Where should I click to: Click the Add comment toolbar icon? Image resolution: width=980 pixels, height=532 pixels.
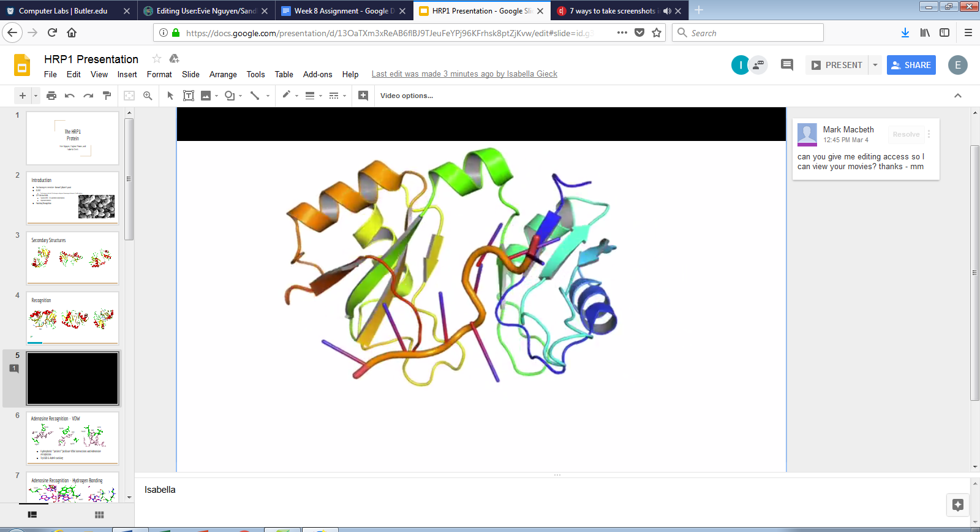coord(363,96)
